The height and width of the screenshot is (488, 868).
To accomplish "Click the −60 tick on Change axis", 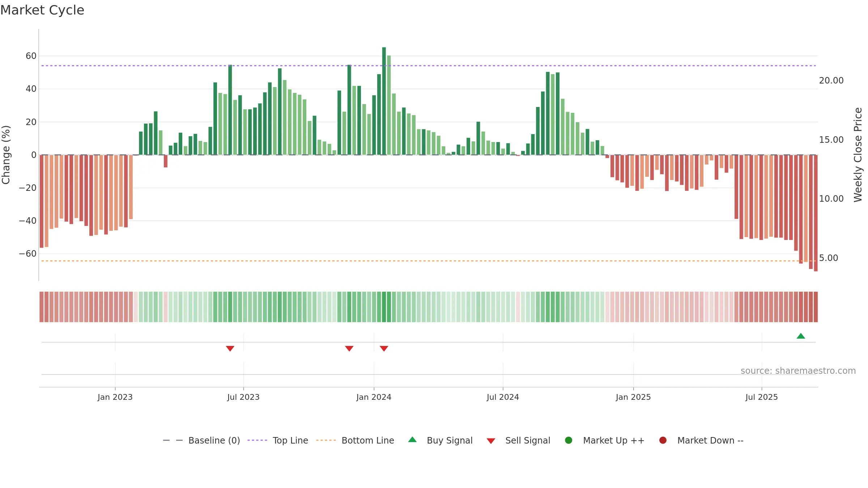I will pyautogui.click(x=28, y=254).
